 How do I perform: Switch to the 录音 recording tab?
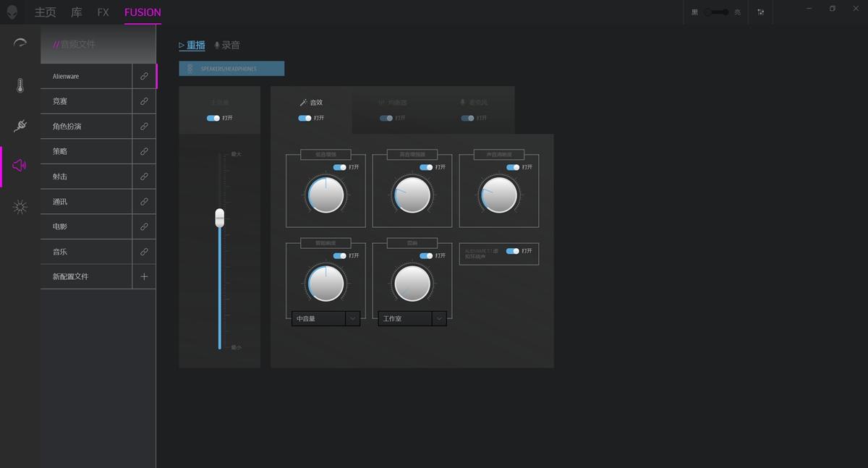[227, 45]
